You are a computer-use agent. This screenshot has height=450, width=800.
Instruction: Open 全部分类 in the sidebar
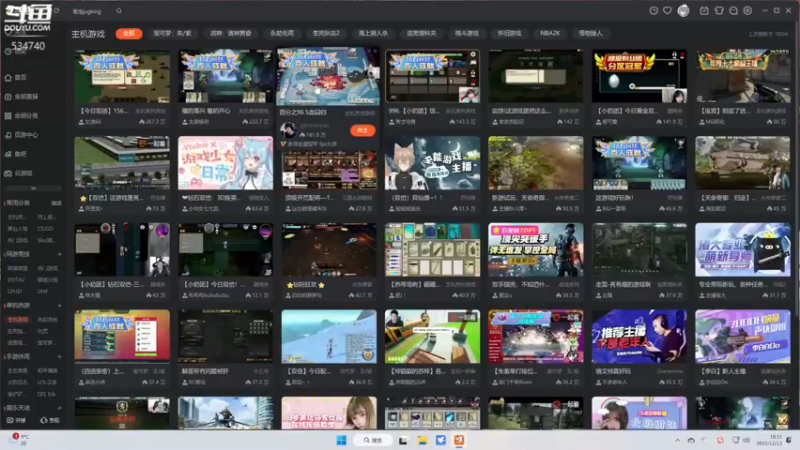tap(21, 116)
